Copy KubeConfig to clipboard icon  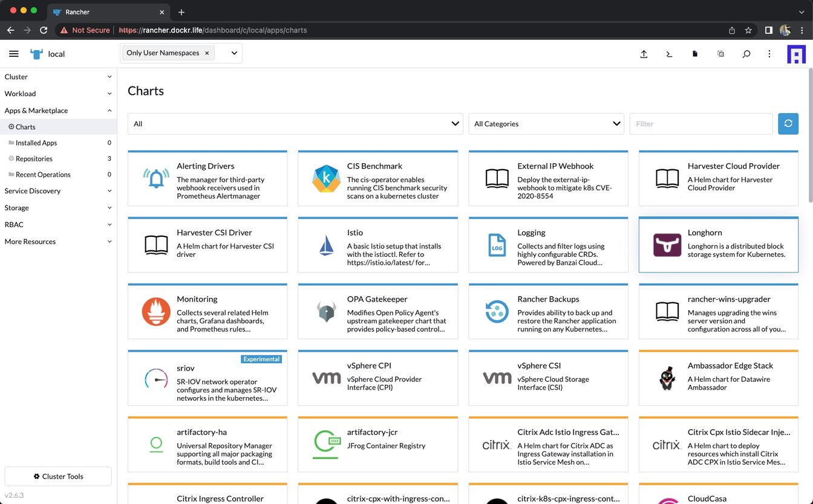720,54
